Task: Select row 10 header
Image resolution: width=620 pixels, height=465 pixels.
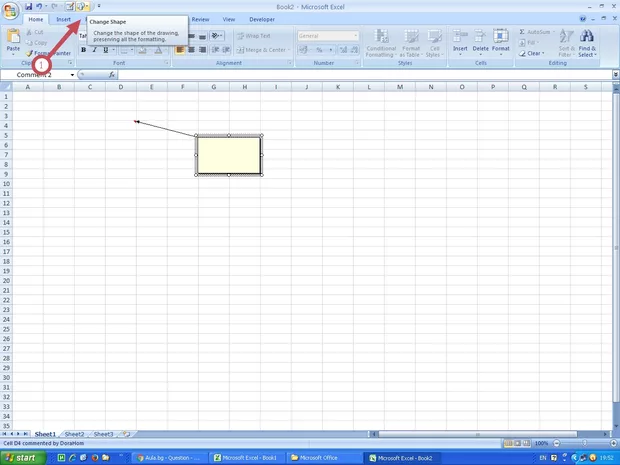Action: pos(6,184)
